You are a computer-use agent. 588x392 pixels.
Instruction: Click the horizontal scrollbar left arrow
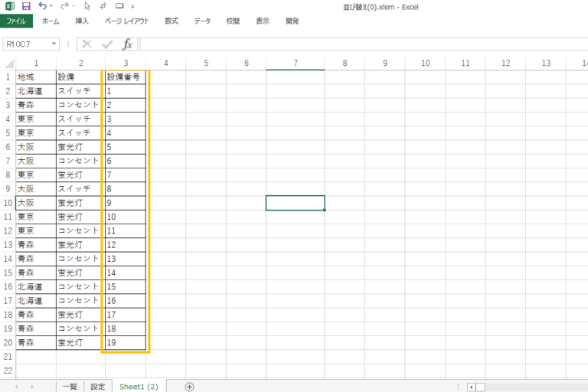click(x=472, y=387)
